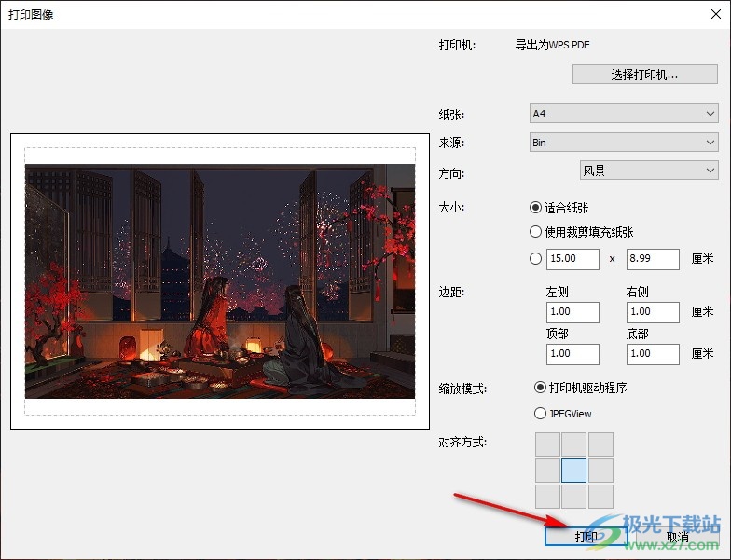Select JPEGView scaling mode
Image resolution: width=731 pixels, height=560 pixels.
[x=563, y=414]
